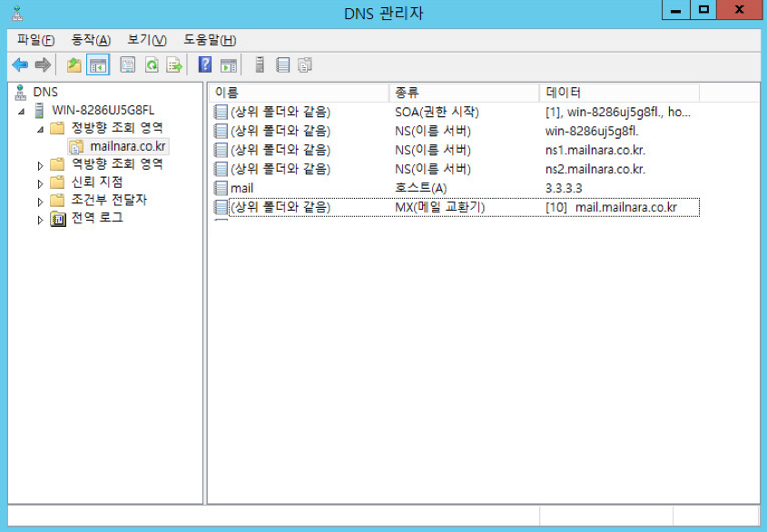
Task: Select the MX(메일 교환기) record row
Action: pos(456,207)
